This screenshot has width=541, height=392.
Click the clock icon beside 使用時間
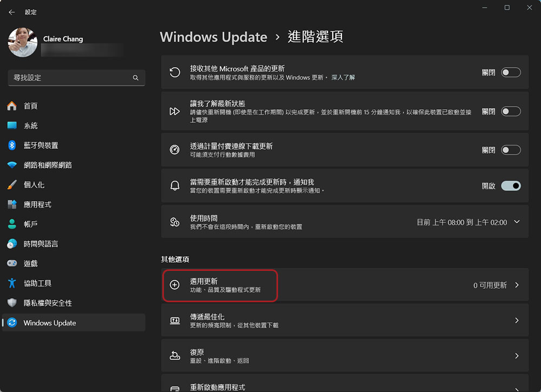click(175, 222)
